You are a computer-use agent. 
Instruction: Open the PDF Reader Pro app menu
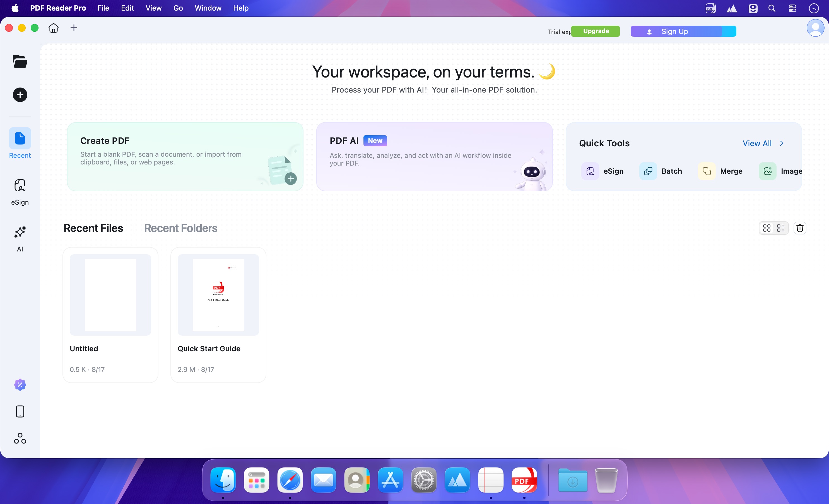(58, 8)
